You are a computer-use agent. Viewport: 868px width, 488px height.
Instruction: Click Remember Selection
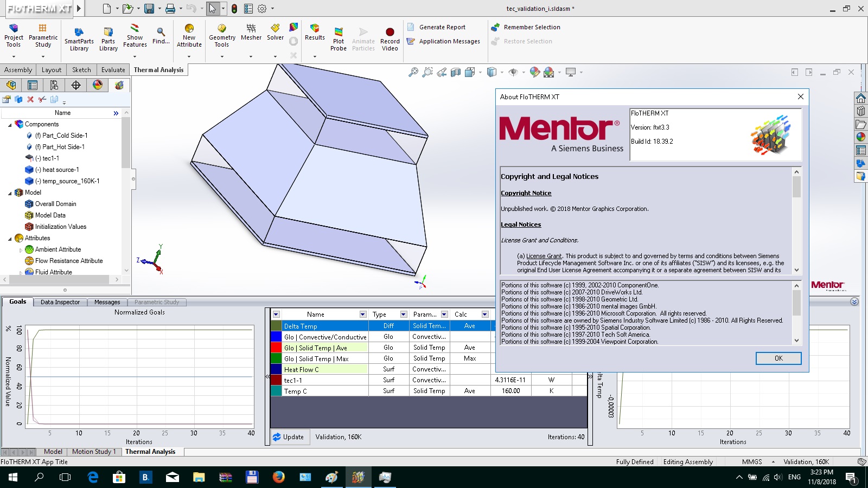click(x=526, y=27)
